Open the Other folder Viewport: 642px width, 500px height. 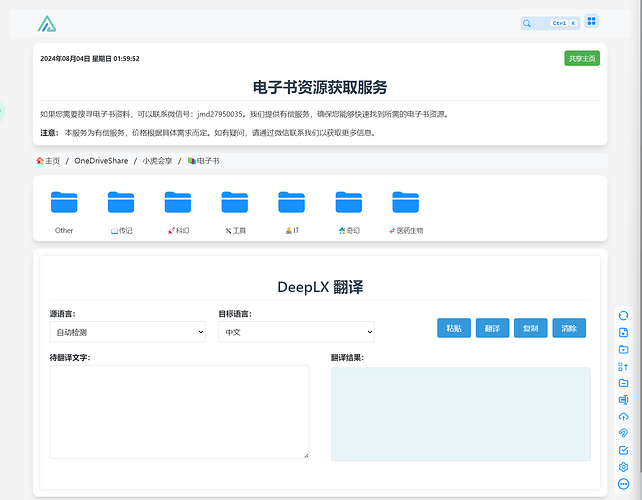pos(64,211)
